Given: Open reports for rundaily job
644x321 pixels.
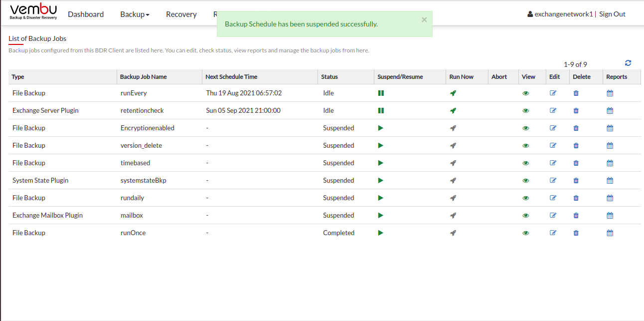Looking at the screenshot, I should pyautogui.click(x=610, y=198).
